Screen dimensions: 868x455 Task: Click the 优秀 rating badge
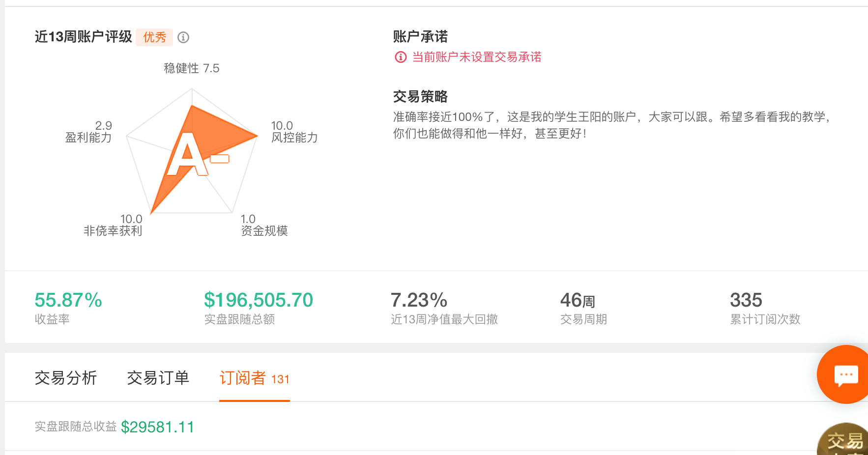pyautogui.click(x=154, y=37)
